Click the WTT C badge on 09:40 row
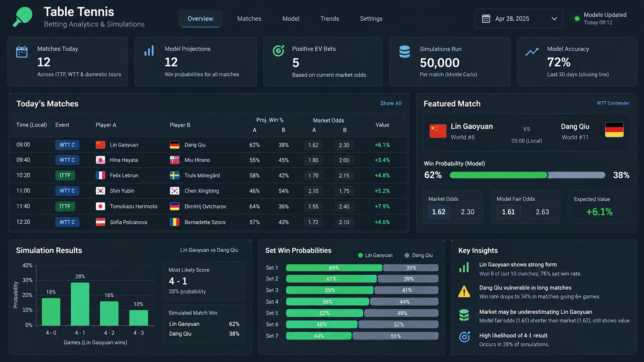 point(67,160)
